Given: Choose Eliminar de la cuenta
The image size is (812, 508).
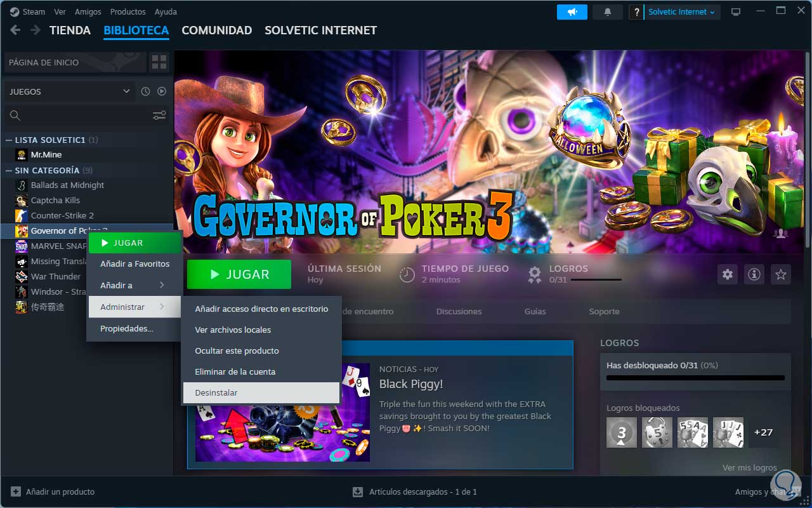Looking at the screenshot, I should [261, 371].
